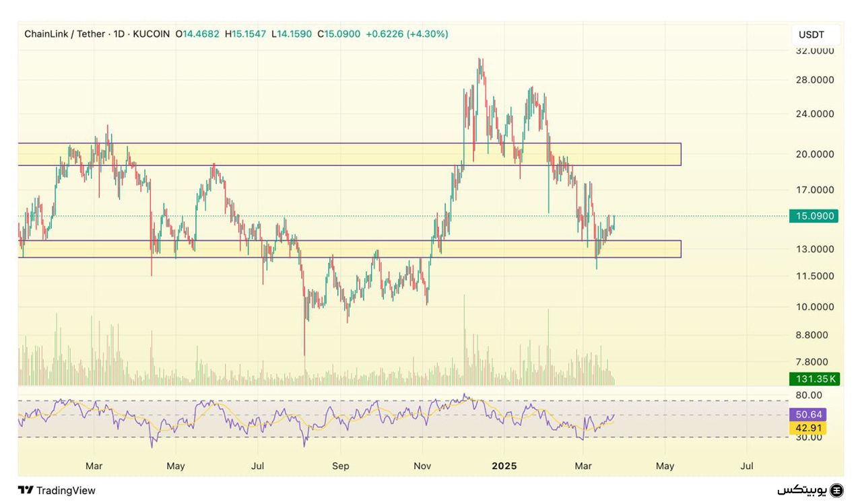The image size is (862, 504).
Task: Click the Nov label on time axis
Action: coord(422,466)
